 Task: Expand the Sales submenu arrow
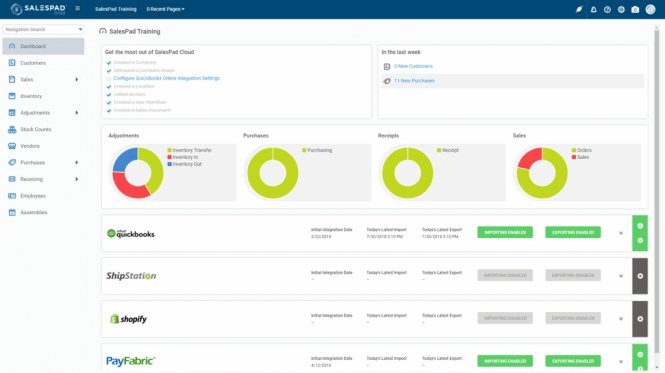(77, 79)
